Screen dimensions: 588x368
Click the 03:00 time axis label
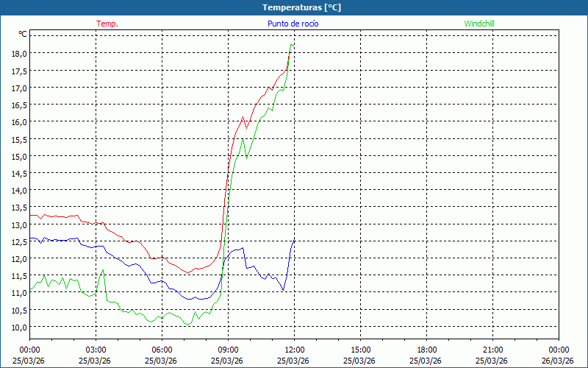point(96,350)
